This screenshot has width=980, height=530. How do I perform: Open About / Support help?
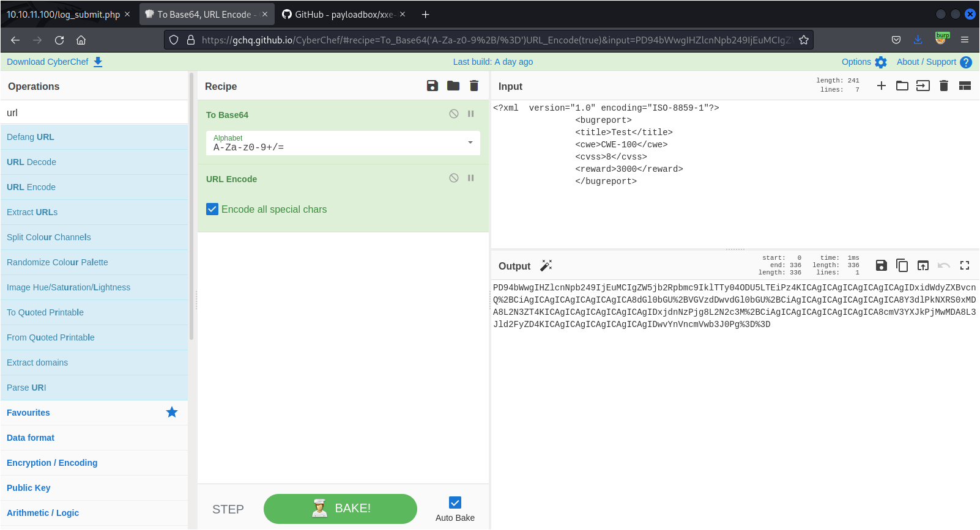pos(934,62)
